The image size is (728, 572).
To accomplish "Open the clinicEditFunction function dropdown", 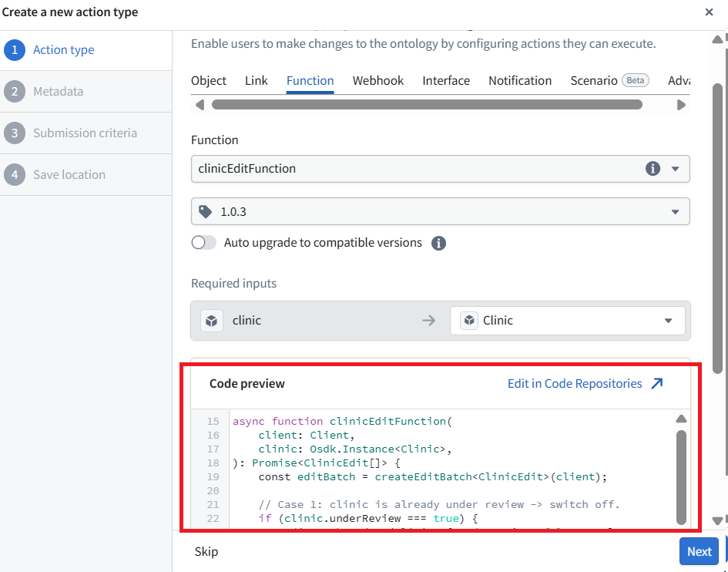I will [x=440, y=168].
